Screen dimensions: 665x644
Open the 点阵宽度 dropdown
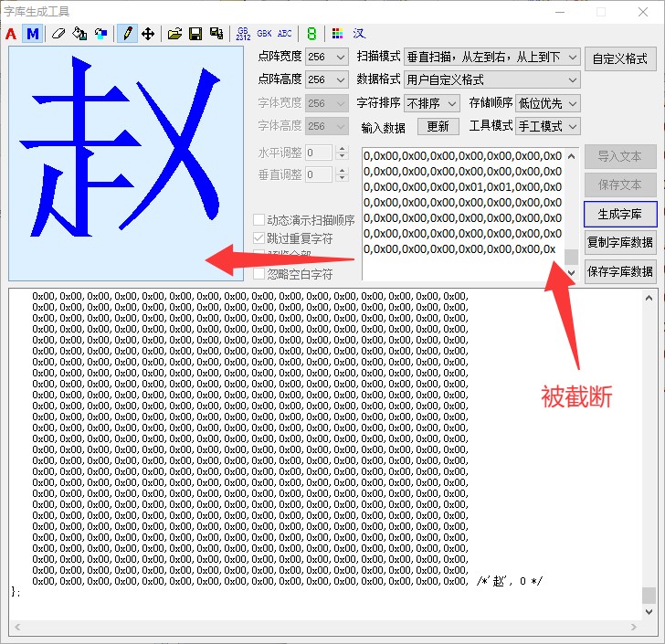pyautogui.click(x=327, y=57)
